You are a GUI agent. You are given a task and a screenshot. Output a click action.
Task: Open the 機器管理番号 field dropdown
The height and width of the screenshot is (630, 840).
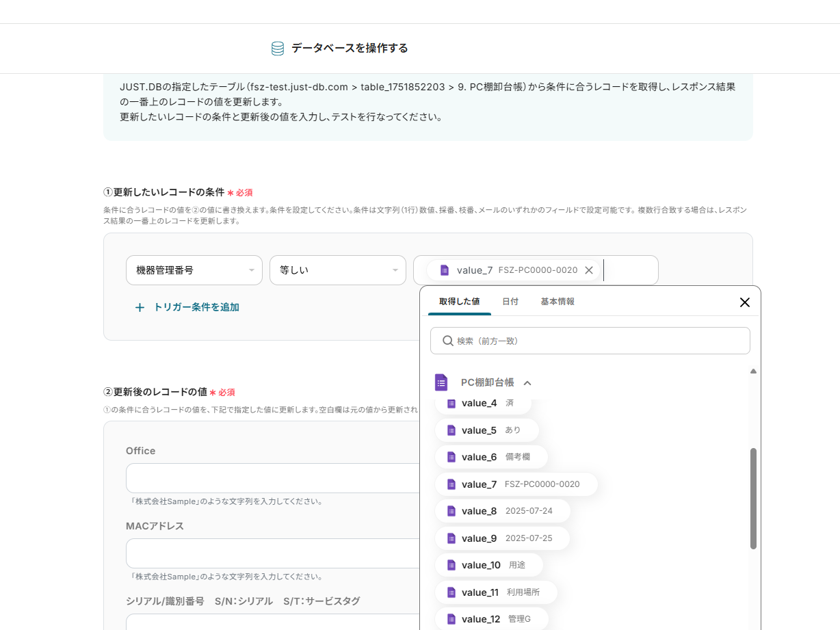pos(194,270)
